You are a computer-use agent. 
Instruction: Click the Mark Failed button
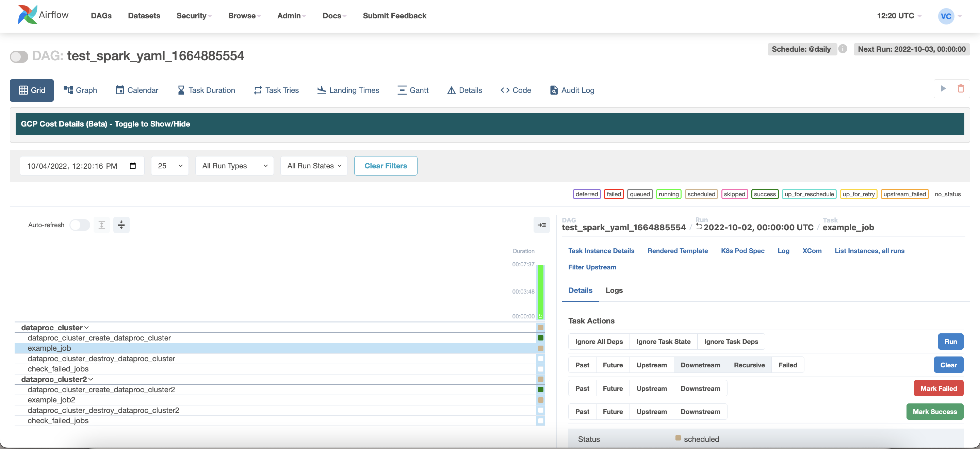938,388
